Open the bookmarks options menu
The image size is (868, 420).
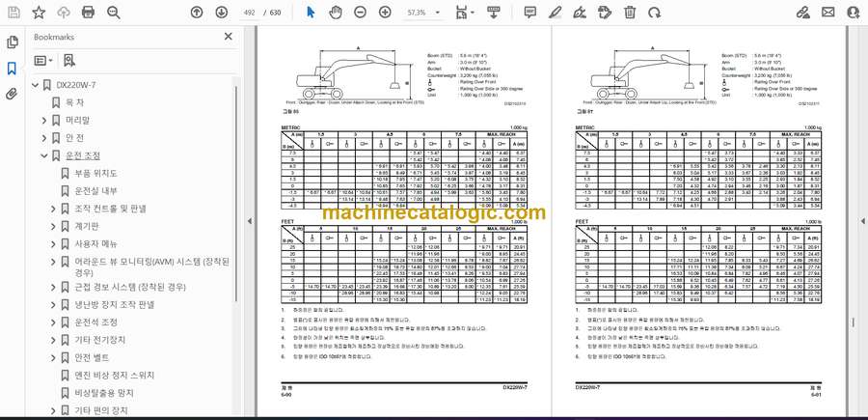tap(43, 61)
